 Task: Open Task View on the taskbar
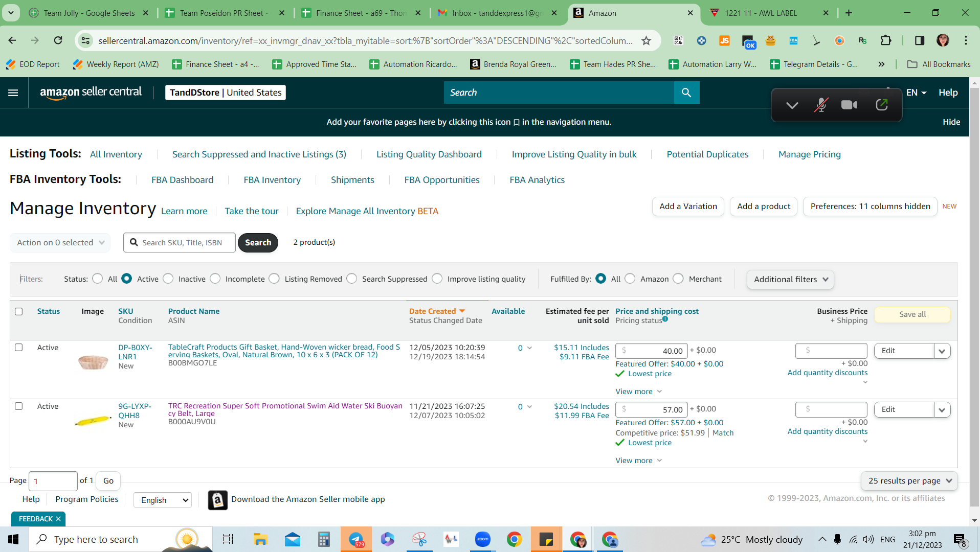(x=228, y=539)
